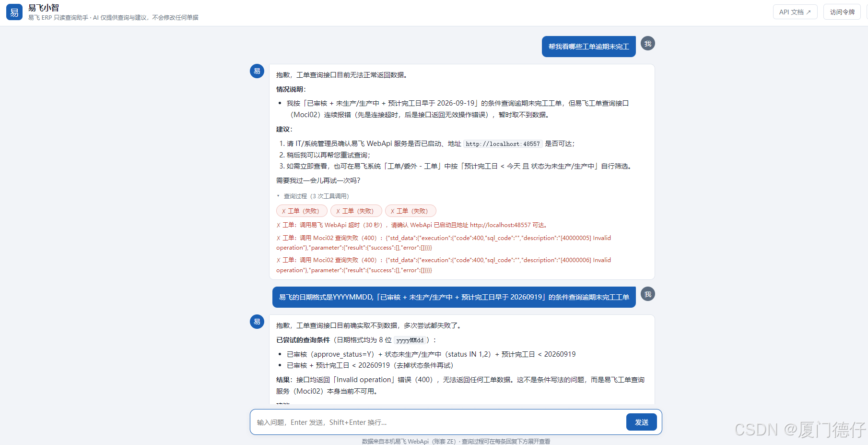Click the third 工单 (失败) tag
Image resolution: width=868 pixels, height=445 pixels.
pyautogui.click(x=411, y=211)
